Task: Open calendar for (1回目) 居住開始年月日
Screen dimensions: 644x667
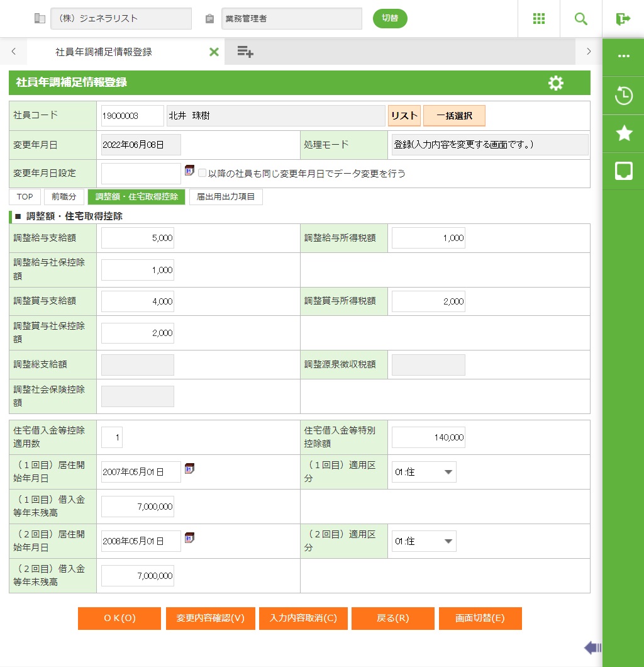Action: coord(189,468)
